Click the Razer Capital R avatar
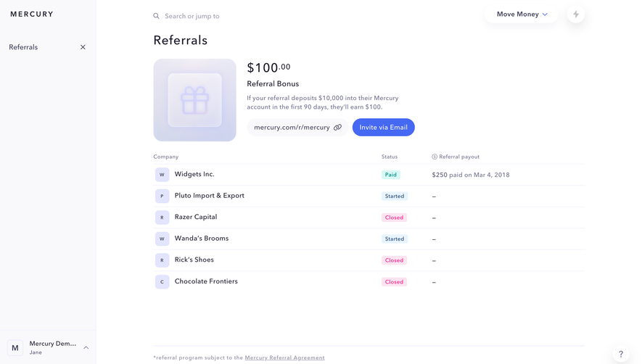 click(x=162, y=218)
